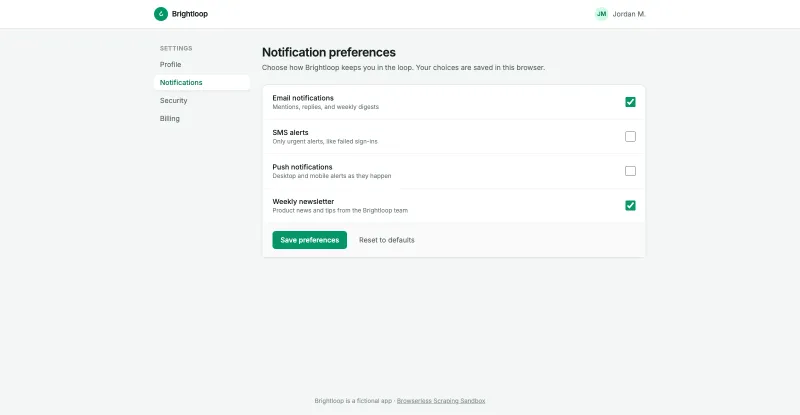The height and width of the screenshot is (415, 800).
Task: Click the SMS alerts label
Action: click(x=290, y=132)
